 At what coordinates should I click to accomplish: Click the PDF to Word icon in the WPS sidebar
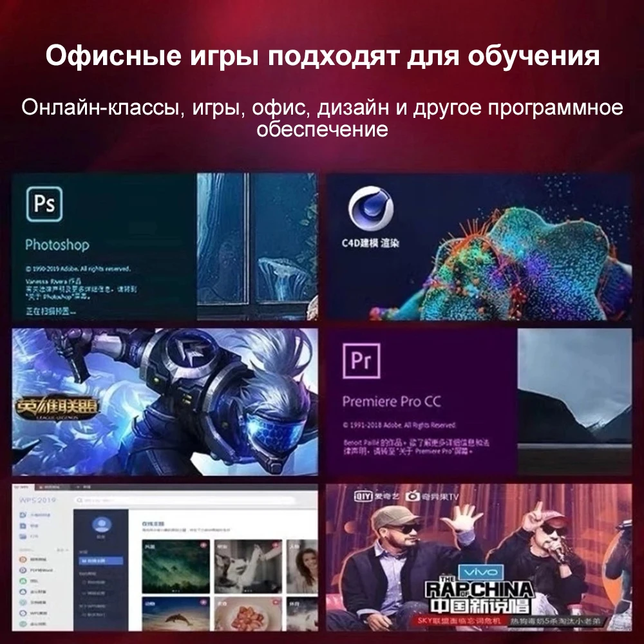(23, 570)
